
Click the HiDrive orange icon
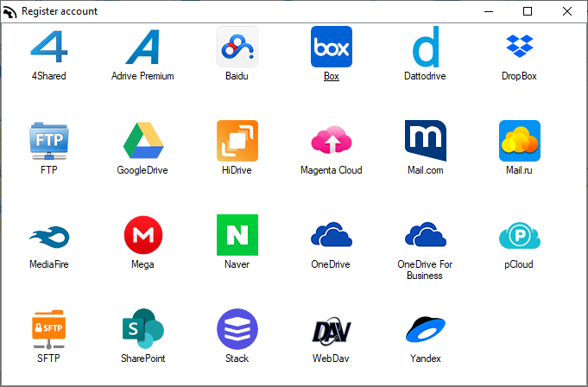237,141
